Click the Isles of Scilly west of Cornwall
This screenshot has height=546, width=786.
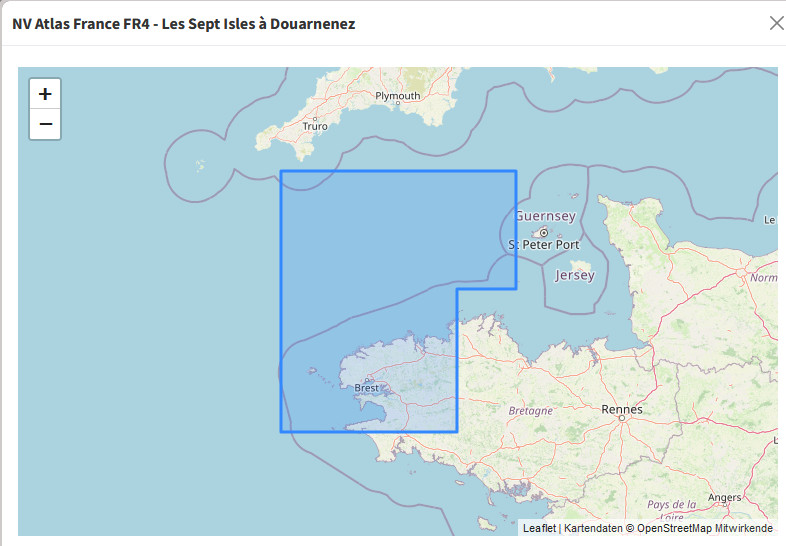point(201,165)
